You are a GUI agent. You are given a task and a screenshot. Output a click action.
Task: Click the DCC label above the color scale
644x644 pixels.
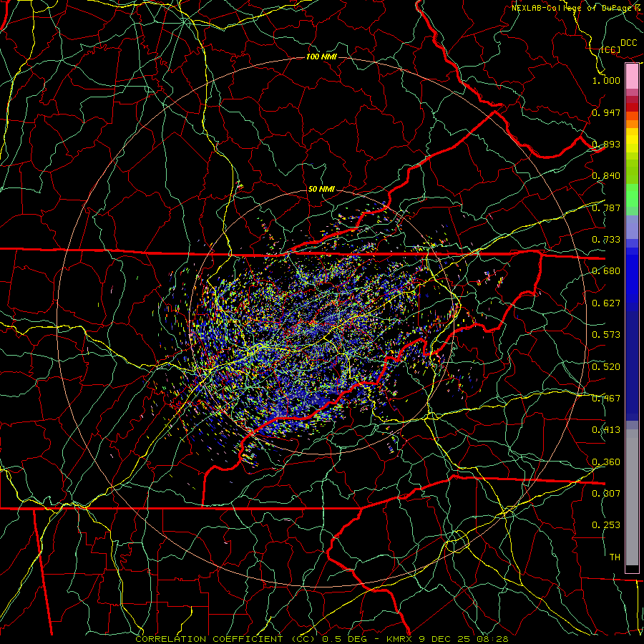pos(628,43)
